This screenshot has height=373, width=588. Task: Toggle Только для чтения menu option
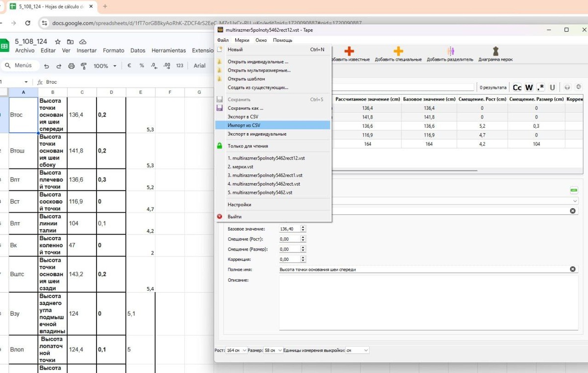coord(272,146)
